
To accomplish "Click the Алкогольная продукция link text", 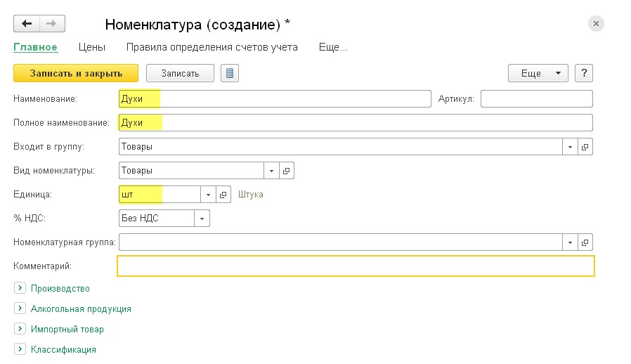I will pos(81,308).
